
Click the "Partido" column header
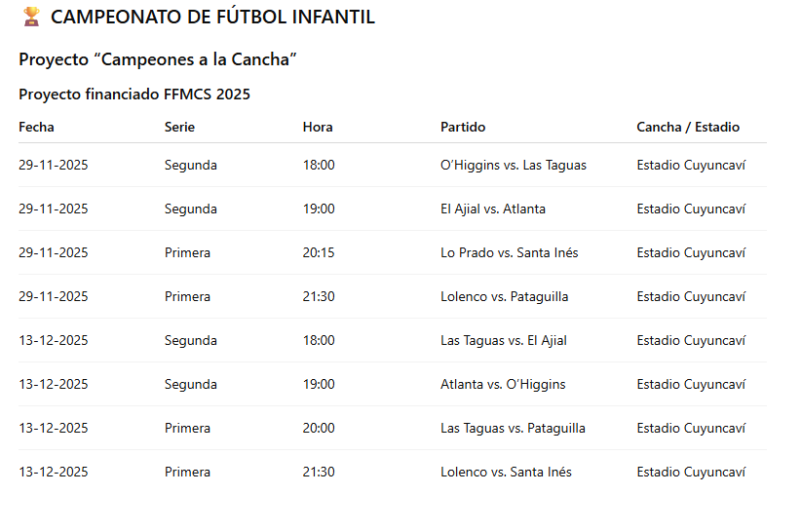coord(463,127)
